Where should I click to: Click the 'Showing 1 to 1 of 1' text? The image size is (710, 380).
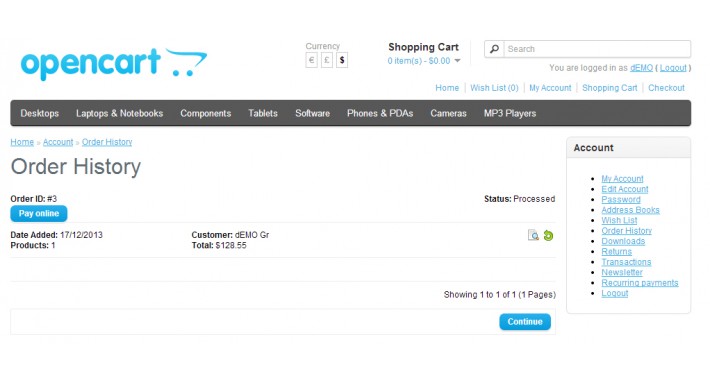(480, 295)
